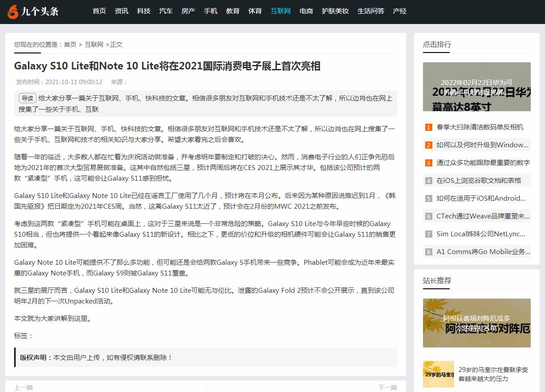
Task: Open ranked article A1 Comms将Go Mobile业务...
Action: 483,251
